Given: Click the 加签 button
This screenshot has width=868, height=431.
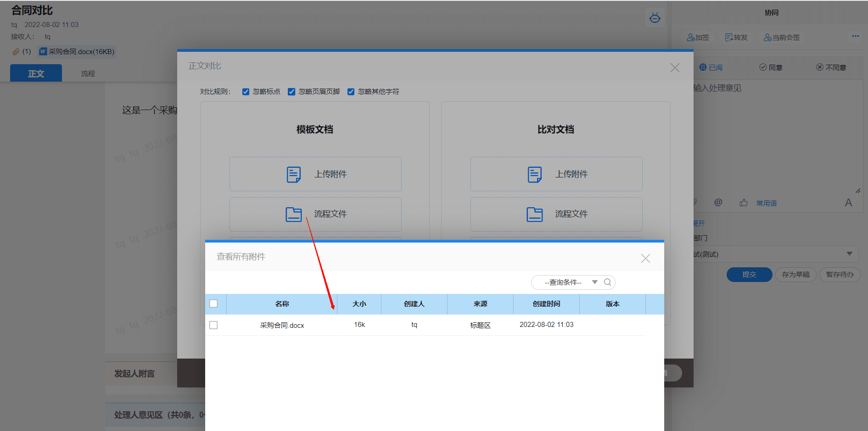Looking at the screenshot, I should (698, 38).
